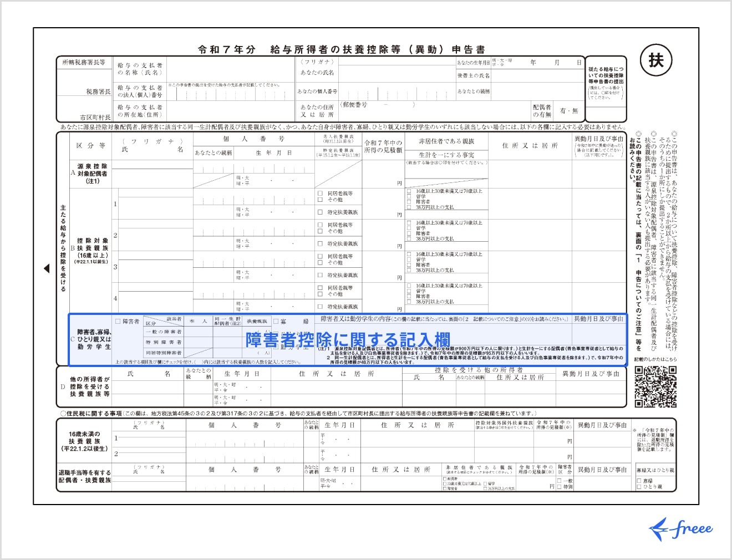Click the 郵便番号 postal code field
The image size is (732, 560).
pyautogui.click(x=384, y=104)
